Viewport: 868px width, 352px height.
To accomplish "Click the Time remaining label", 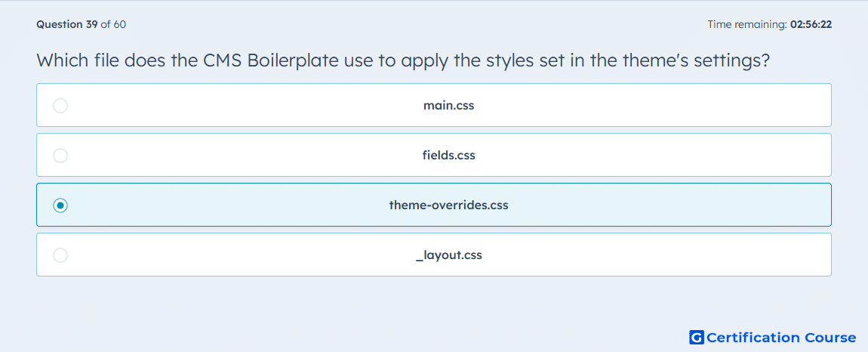I will pyautogui.click(x=748, y=24).
